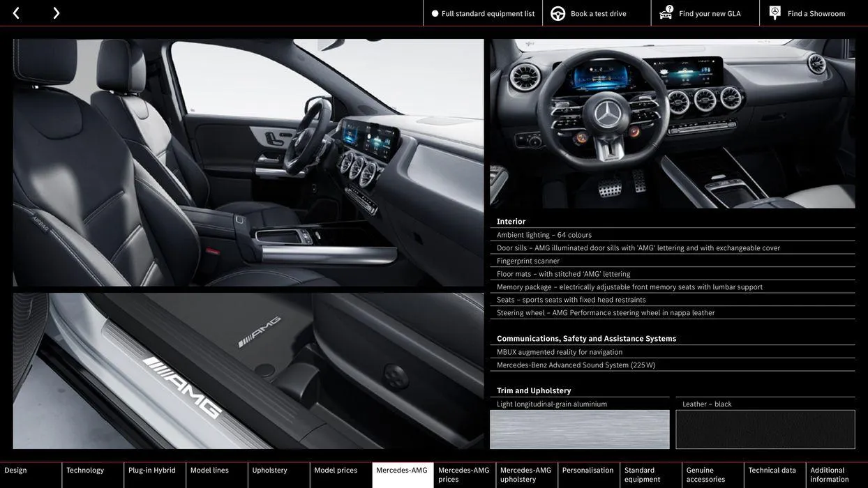The width and height of the screenshot is (868, 488).
Task: Open Technical data tab
Action: pyautogui.click(x=775, y=475)
